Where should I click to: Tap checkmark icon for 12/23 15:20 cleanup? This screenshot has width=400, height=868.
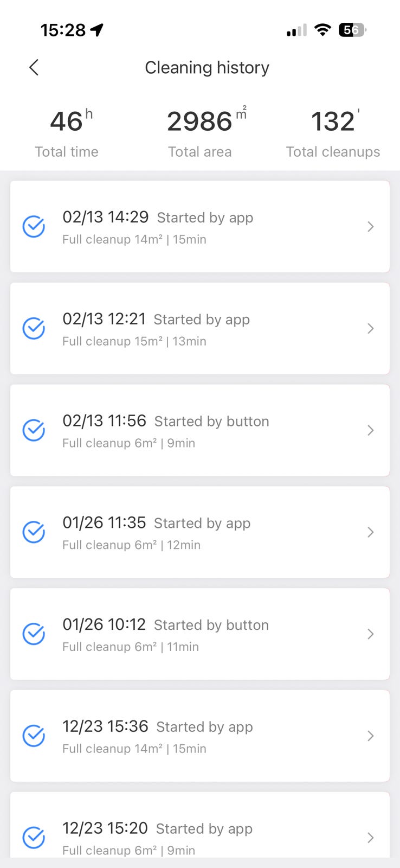34,838
